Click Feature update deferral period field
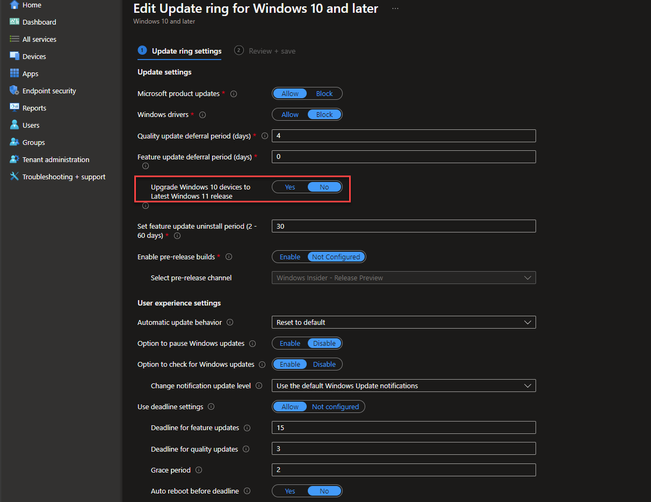This screenshot has width=651, height=502. tap(404, 157)
